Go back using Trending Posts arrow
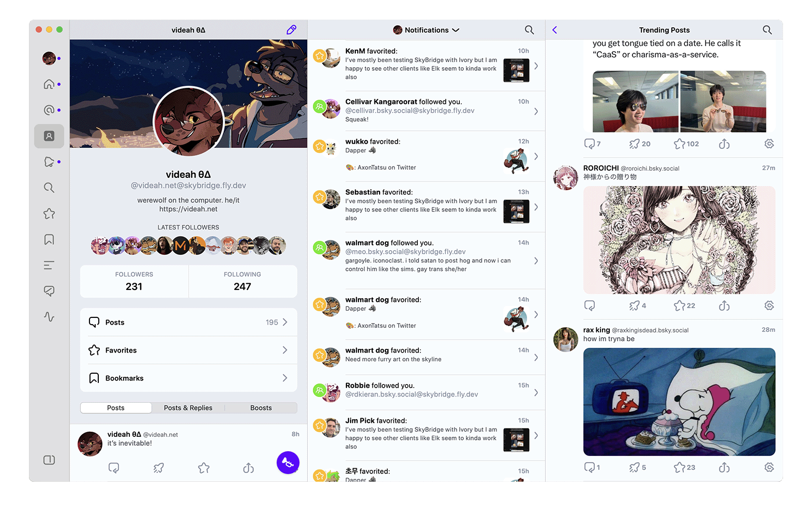 tap(555, 30)
